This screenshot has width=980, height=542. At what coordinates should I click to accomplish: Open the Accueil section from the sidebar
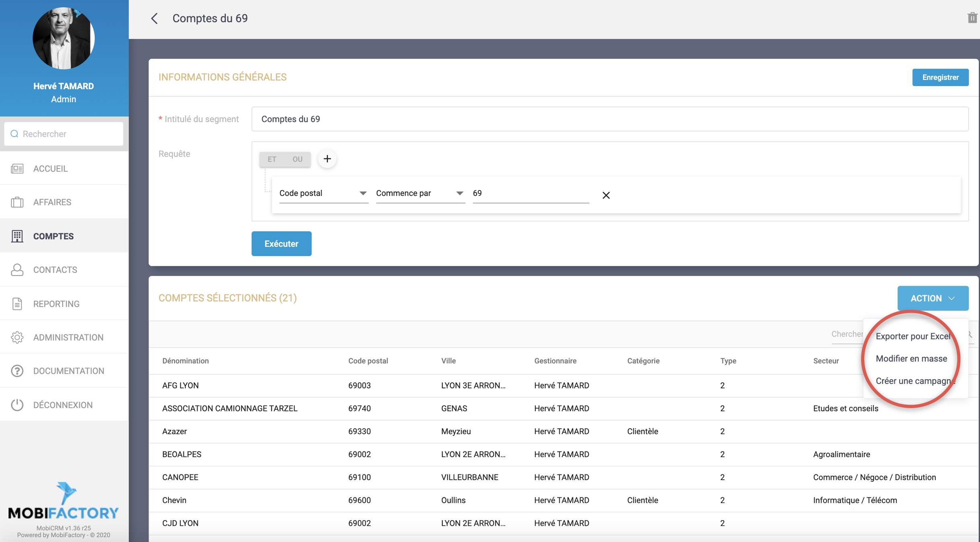[51, 168]
